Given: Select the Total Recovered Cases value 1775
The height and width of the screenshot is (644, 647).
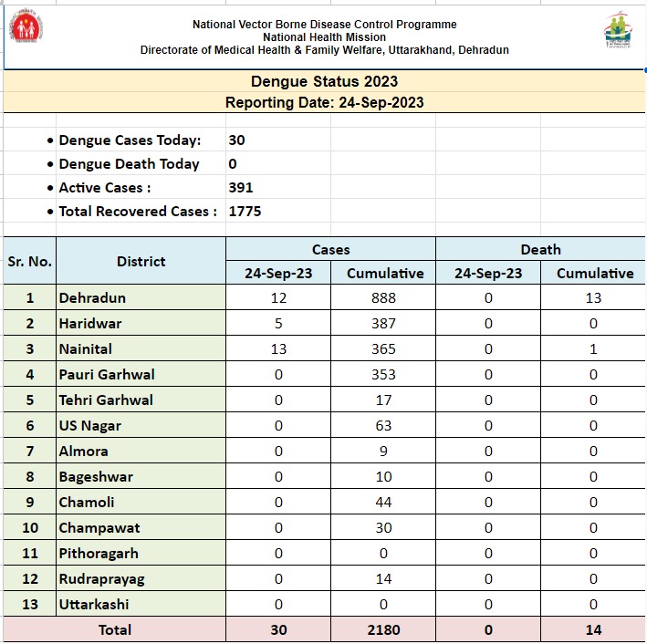Looking at the screenshot, I should coord(245,212).
